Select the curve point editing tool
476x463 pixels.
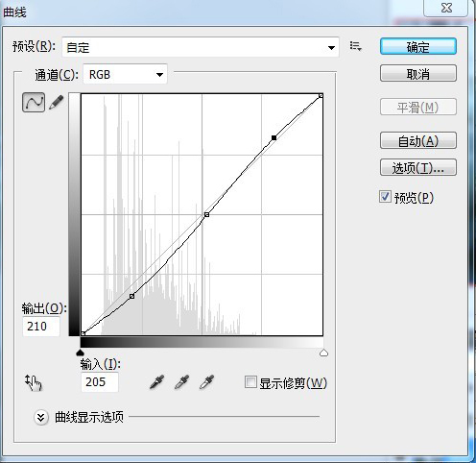[34, 103]
